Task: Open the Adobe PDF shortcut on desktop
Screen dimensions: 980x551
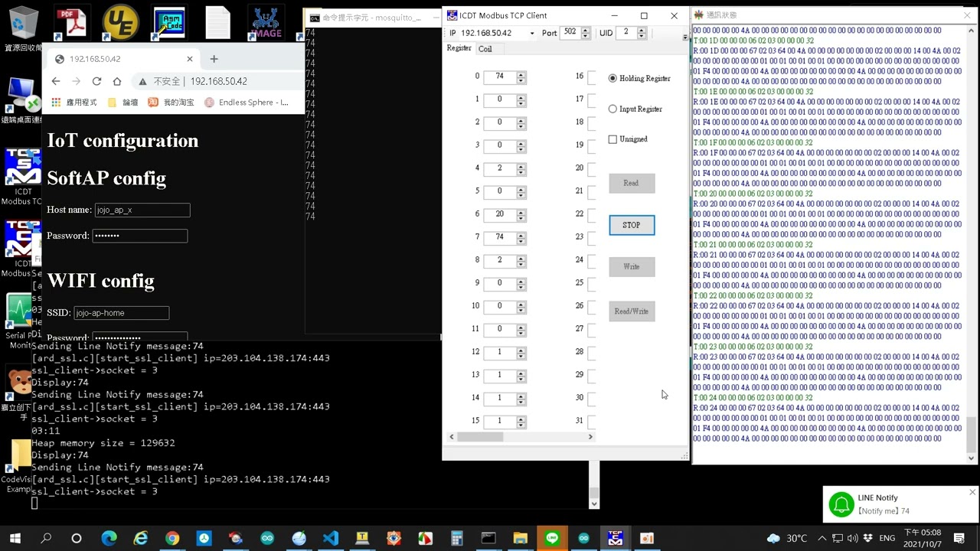Action: click(73, 23)
